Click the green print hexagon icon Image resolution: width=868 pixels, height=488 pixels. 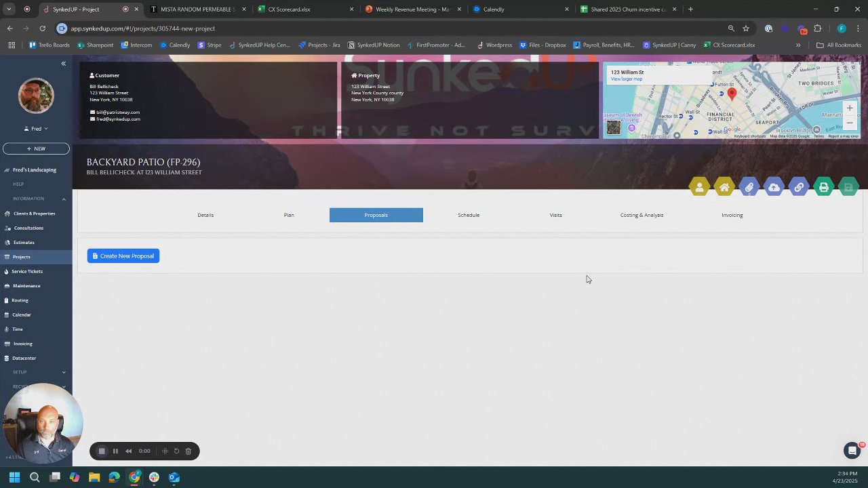[x=823, y=187]
